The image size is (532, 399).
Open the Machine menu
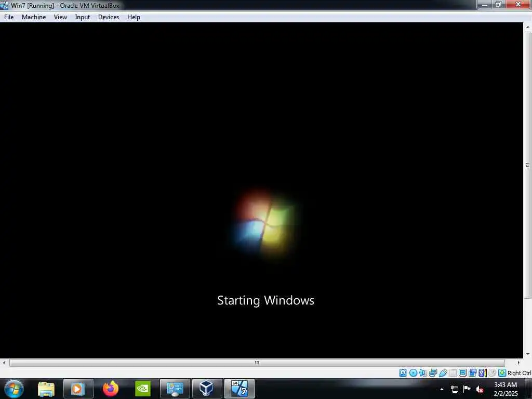click(34, 17)
